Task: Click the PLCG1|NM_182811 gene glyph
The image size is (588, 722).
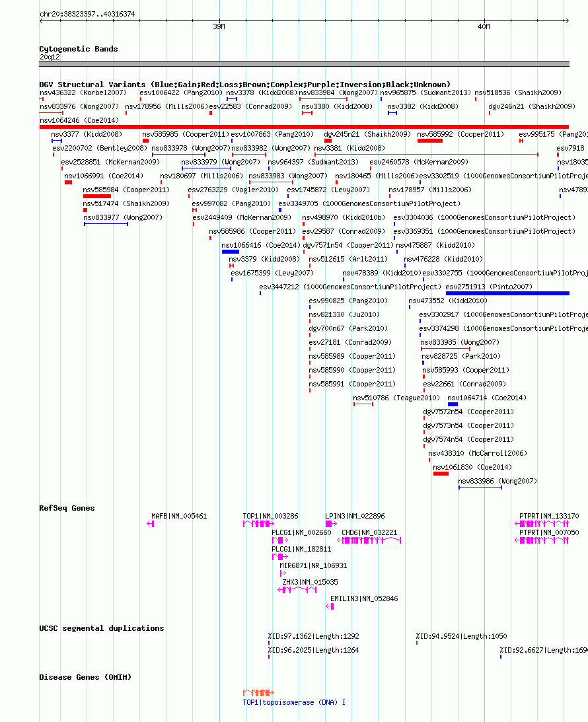Action: [x=280, y=557]
